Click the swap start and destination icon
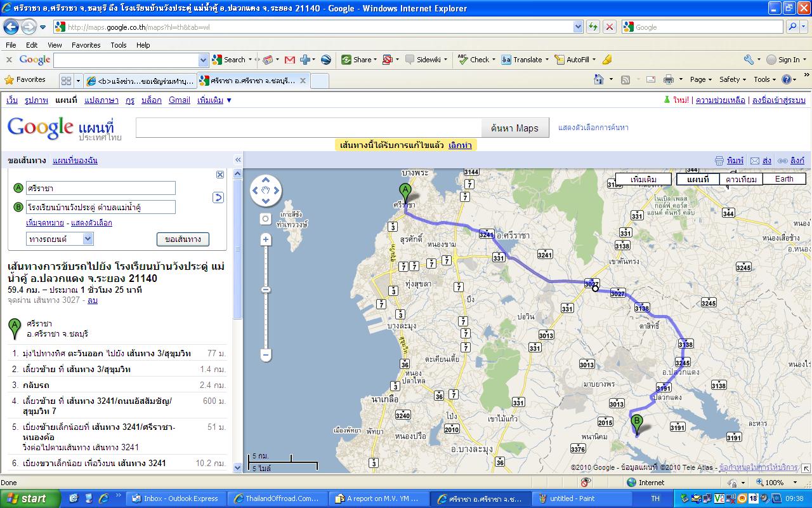The height and width of the screenshot is (508, 812). tap(218, 197)
